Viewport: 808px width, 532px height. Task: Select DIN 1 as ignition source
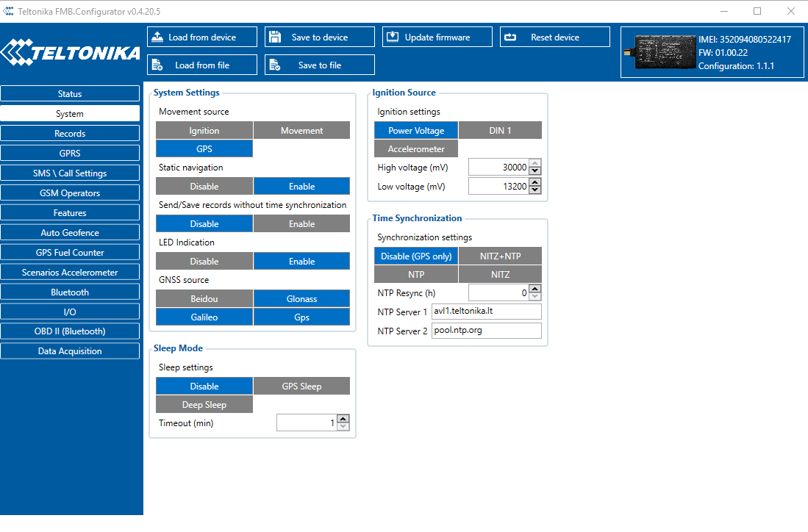(x=500, y=131)
